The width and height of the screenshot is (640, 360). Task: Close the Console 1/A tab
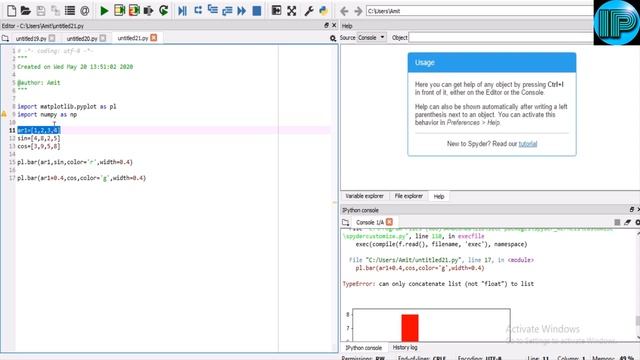[x=389, y=222]
